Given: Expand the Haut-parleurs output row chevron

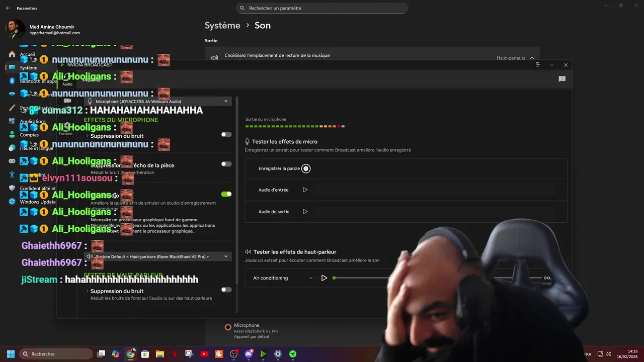Looking at the screenshot, I should coord(532,58).
